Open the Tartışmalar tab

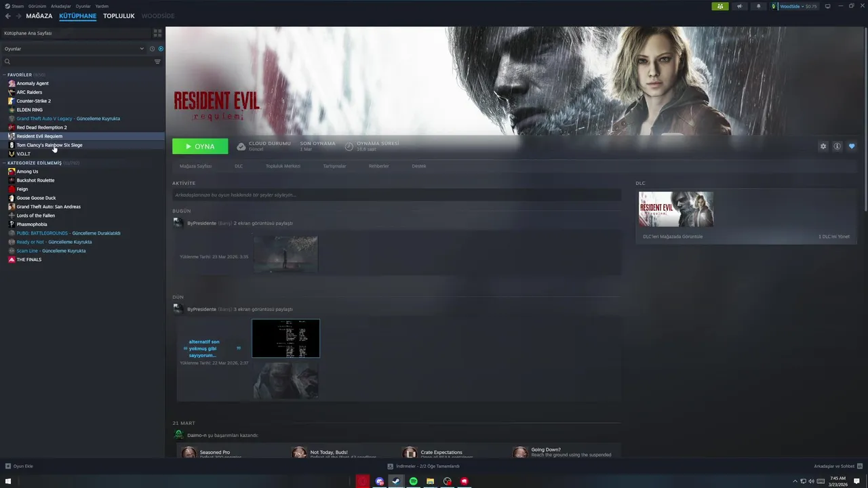[334, 166]
